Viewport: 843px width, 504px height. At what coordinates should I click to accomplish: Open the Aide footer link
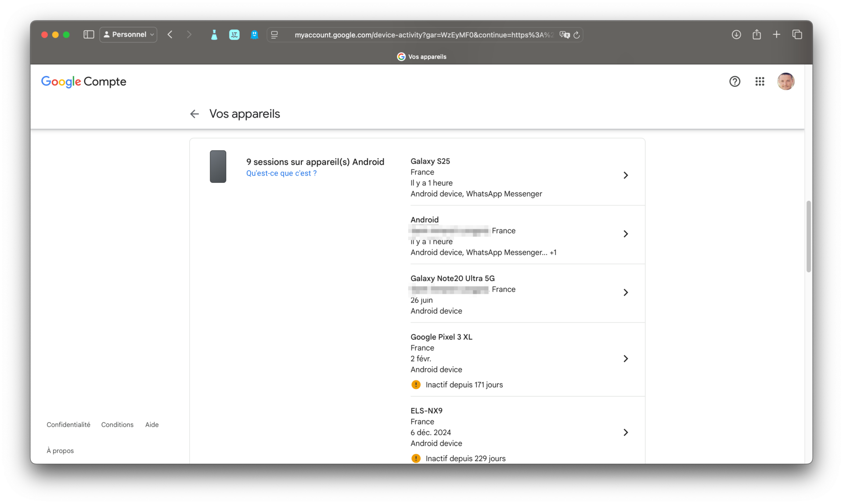pyautogui.click(x=152, y=425)
